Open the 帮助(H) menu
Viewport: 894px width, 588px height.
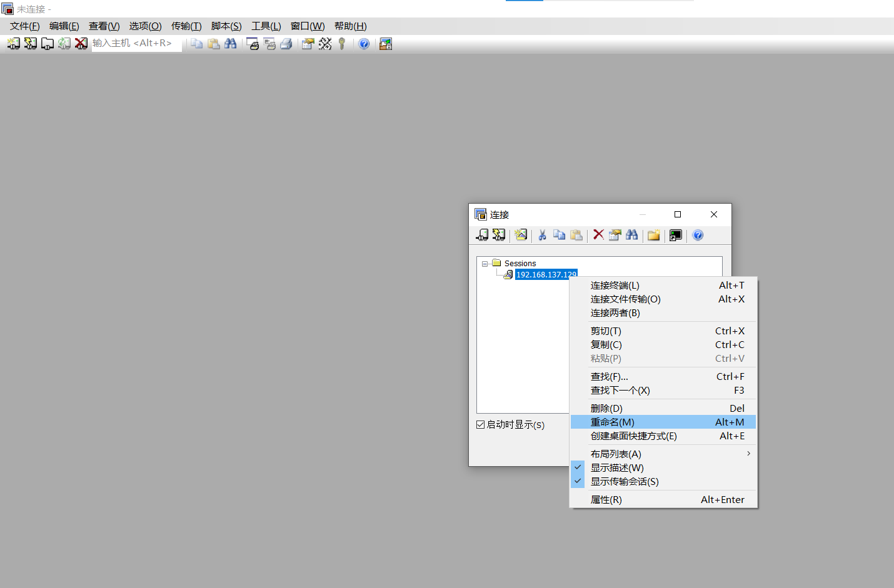click(351, 26)
